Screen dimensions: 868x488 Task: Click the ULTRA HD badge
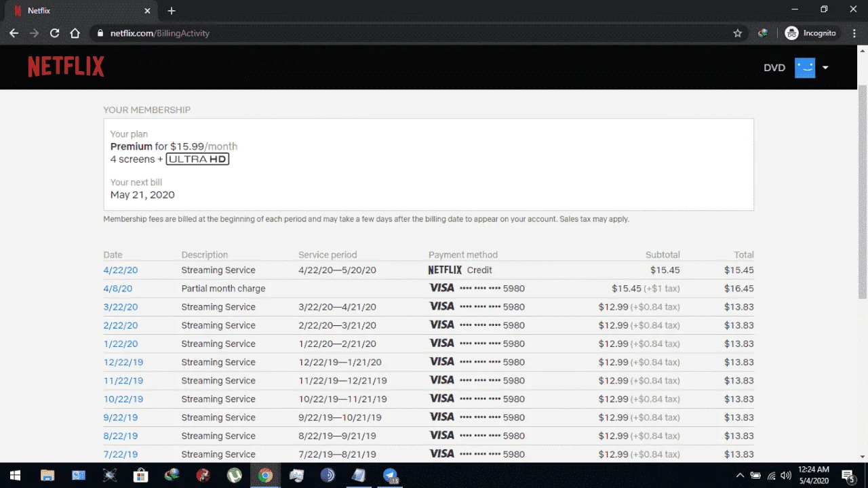[x=197, y=159]
